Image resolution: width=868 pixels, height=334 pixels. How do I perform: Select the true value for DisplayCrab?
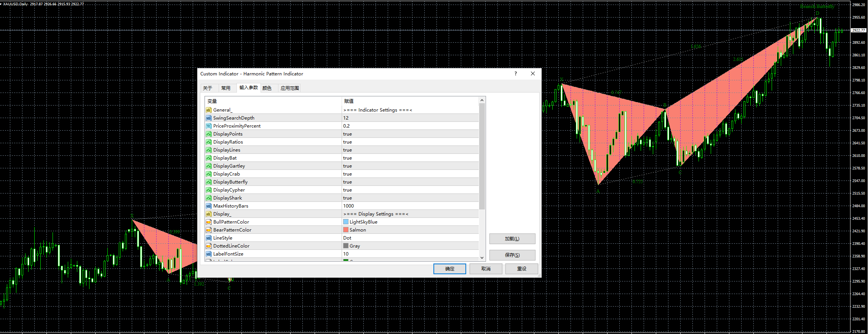(347, 174)
